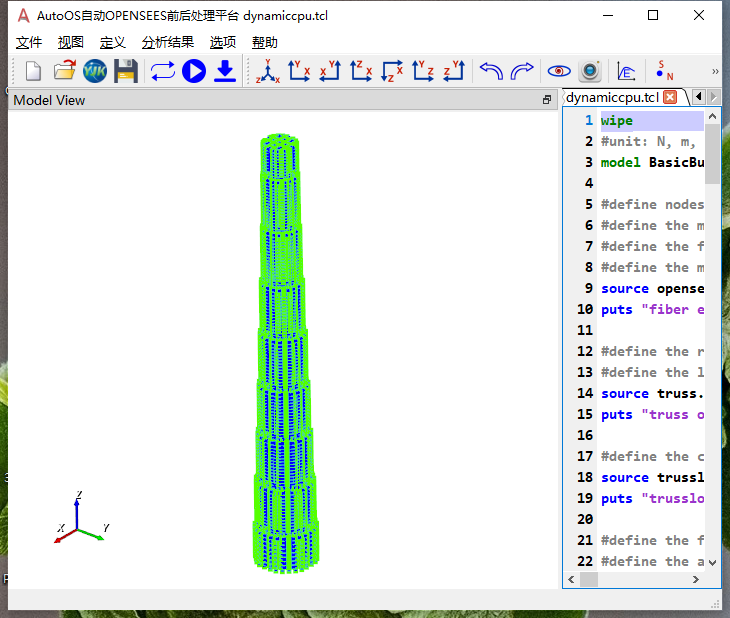Save the file with the floppy disk icon

click(x=125, y=71)
